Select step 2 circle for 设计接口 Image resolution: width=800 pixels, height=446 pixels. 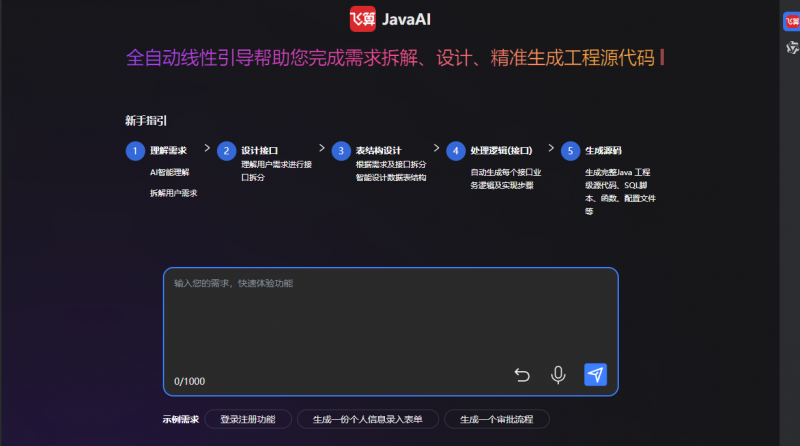(227, 151)
